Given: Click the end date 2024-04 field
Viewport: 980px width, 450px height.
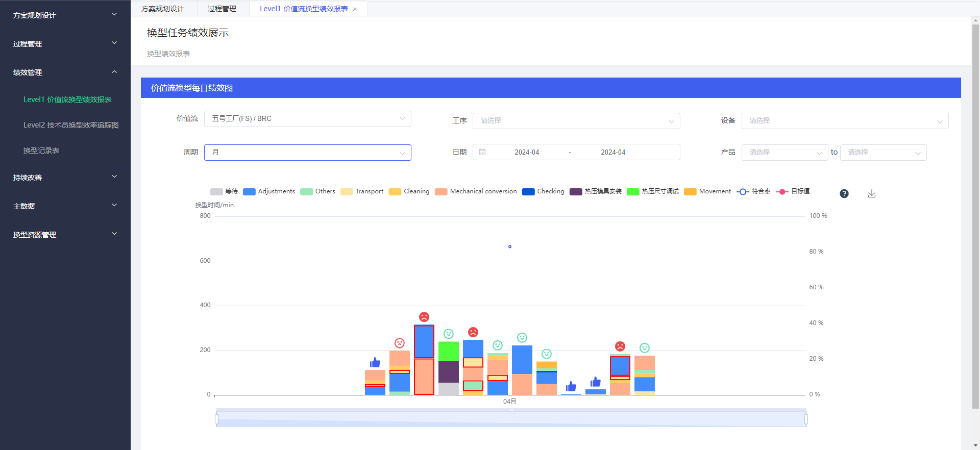Looking at the screenshot, I should click(x=613, y=152).
